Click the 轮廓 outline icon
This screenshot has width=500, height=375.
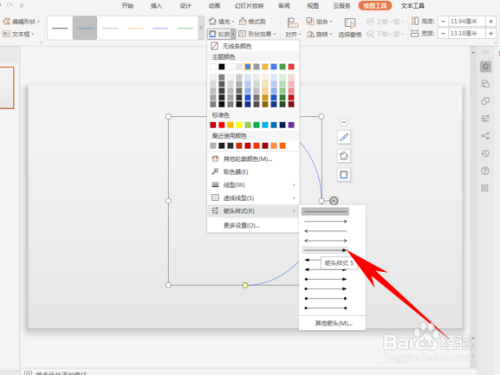[213, 34]
